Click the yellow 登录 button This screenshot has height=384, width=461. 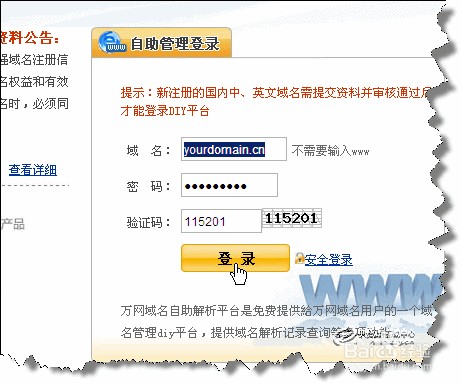[x=235, y=258]
